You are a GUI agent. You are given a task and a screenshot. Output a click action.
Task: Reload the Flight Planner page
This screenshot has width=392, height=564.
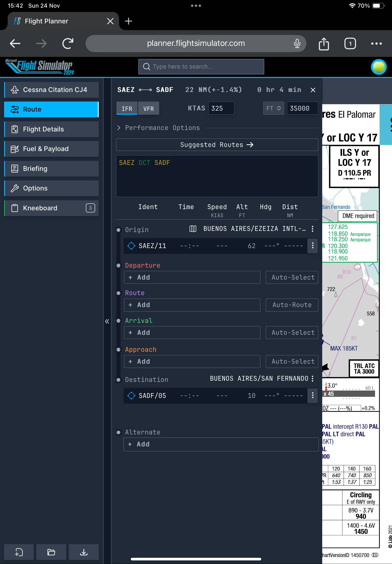pyautogui.click(x=68, y=44)
